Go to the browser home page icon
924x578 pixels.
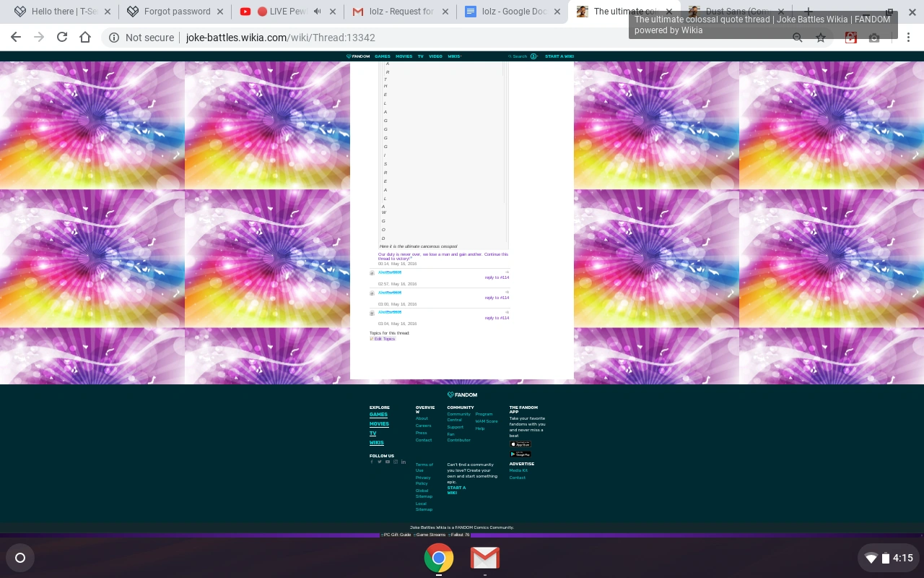point(85,38)
